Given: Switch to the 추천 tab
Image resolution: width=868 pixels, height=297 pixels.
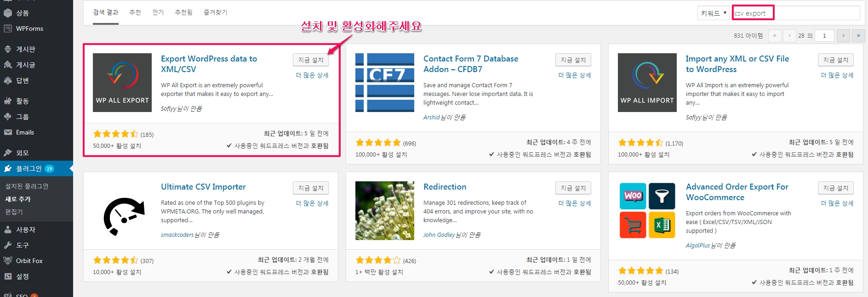Looking at the screenshot, I should [x=135, y=12].
